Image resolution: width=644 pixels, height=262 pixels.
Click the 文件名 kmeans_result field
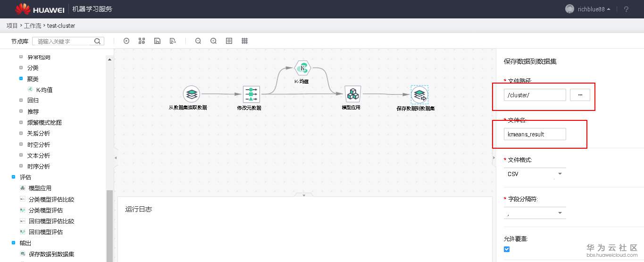pos(535,134)
